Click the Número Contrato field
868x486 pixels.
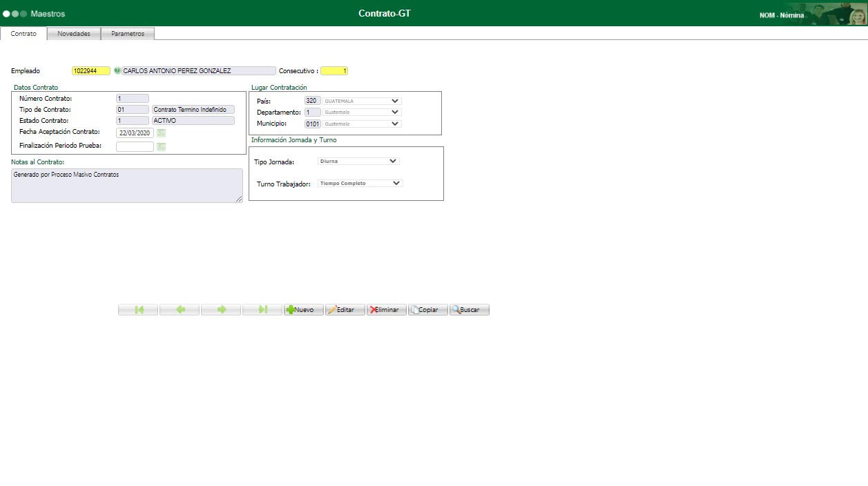pos(133,99)
